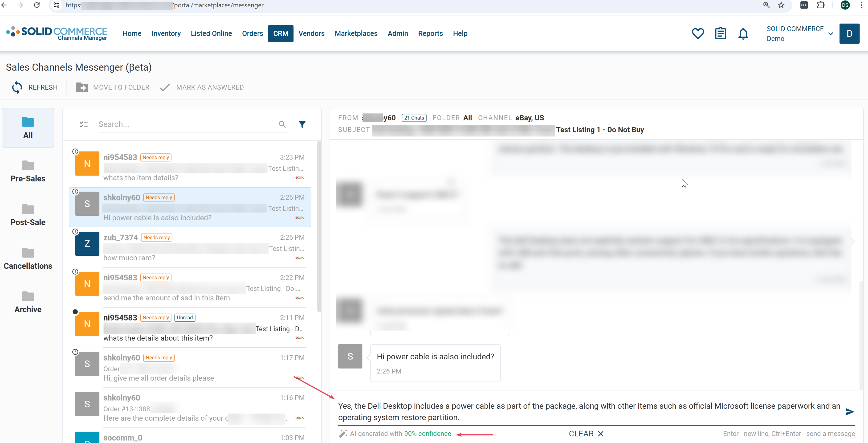Go to the Home menu

[132, 33]
